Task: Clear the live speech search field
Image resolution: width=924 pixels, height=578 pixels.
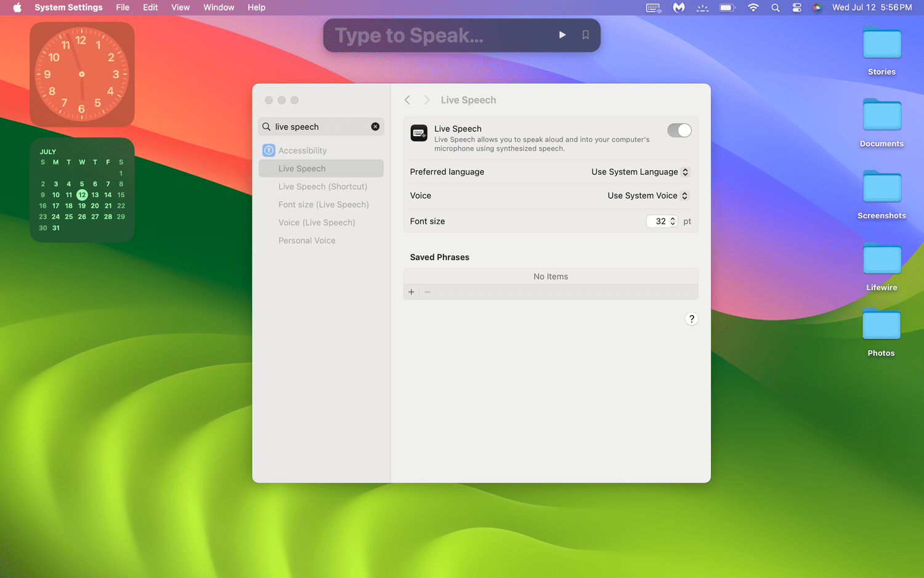Action: coord(375,126)
